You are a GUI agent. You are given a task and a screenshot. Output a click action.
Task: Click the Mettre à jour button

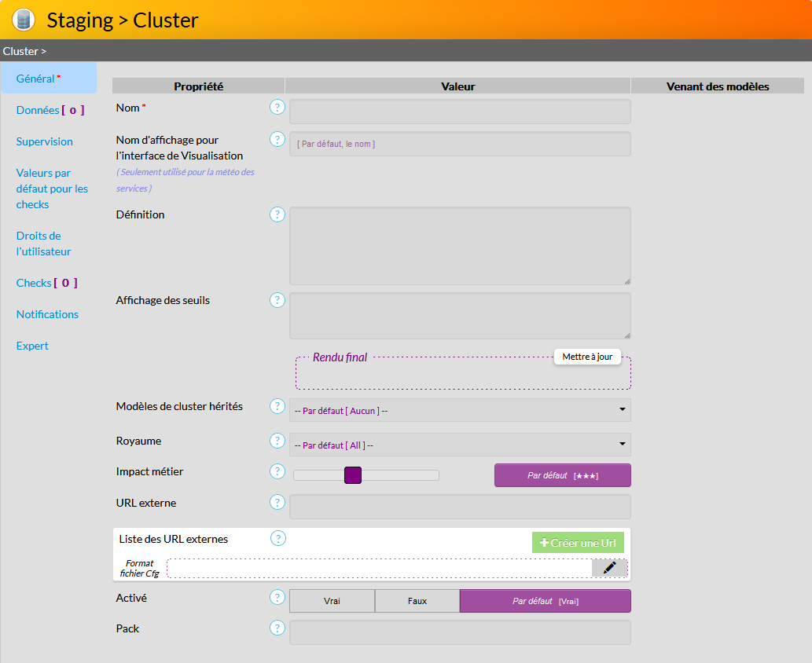[587, 357]
